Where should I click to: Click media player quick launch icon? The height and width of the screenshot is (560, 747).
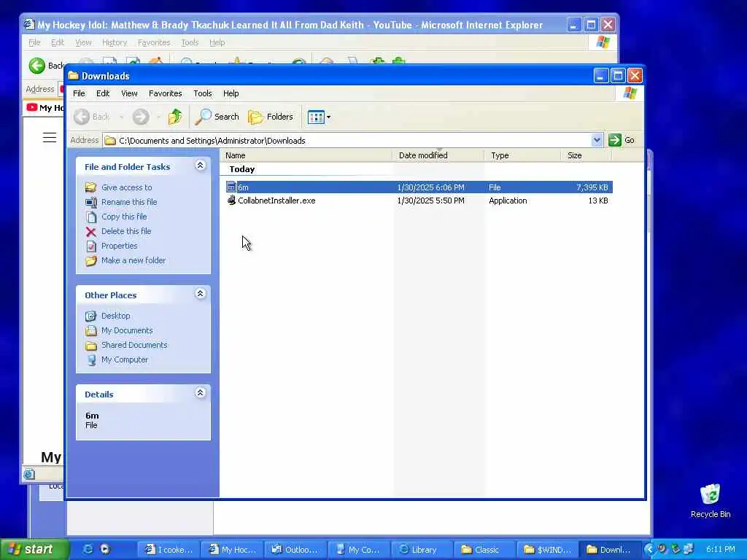click(105, 550)
